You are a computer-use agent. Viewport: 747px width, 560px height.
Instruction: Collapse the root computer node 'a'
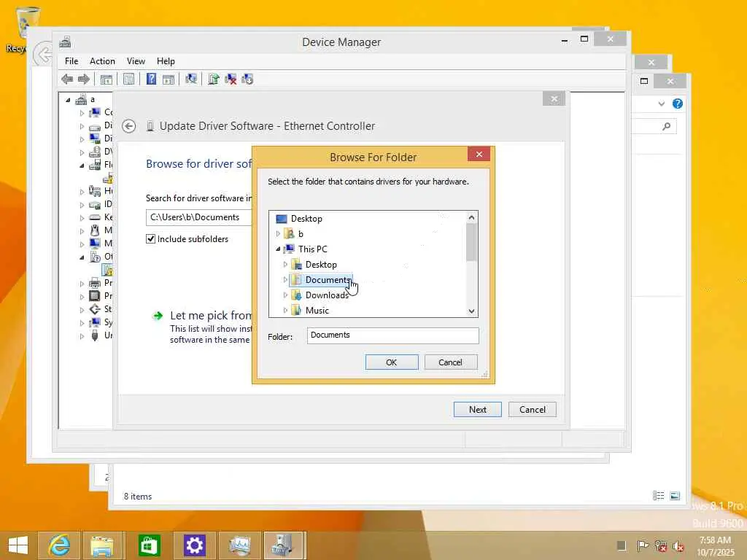(x=68, y=100)
